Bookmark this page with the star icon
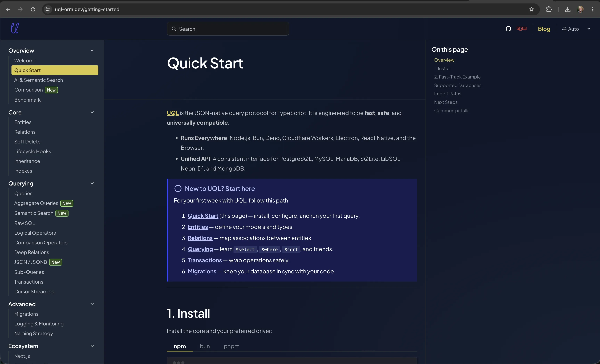600x364 pixels. point(531,9)
